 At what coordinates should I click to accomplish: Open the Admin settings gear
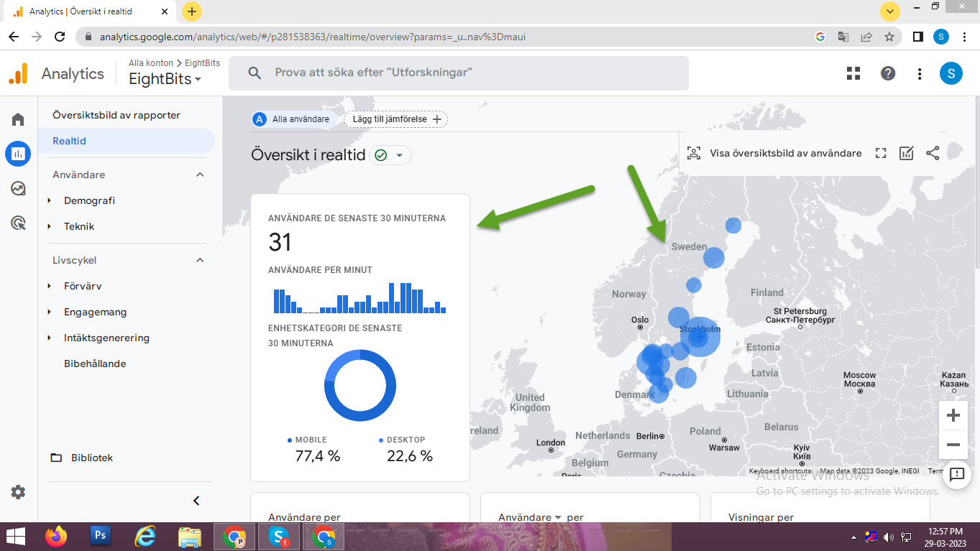[18, 492]
